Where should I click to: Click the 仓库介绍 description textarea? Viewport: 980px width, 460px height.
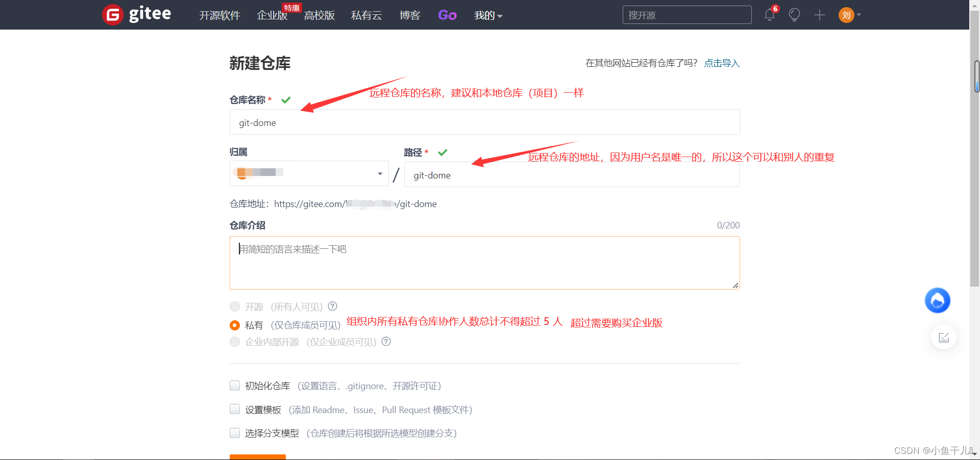click(x=484, y=263)
